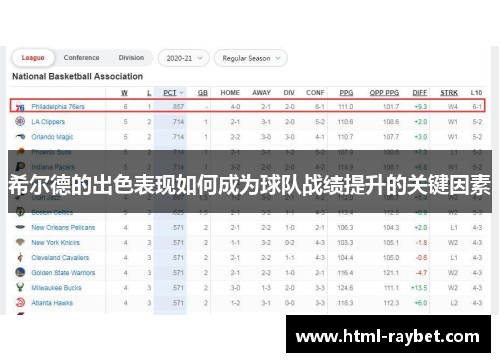Click the LA Clippers logo icon
The width and height of the screenshot is (500, 362).
(20, 121)
